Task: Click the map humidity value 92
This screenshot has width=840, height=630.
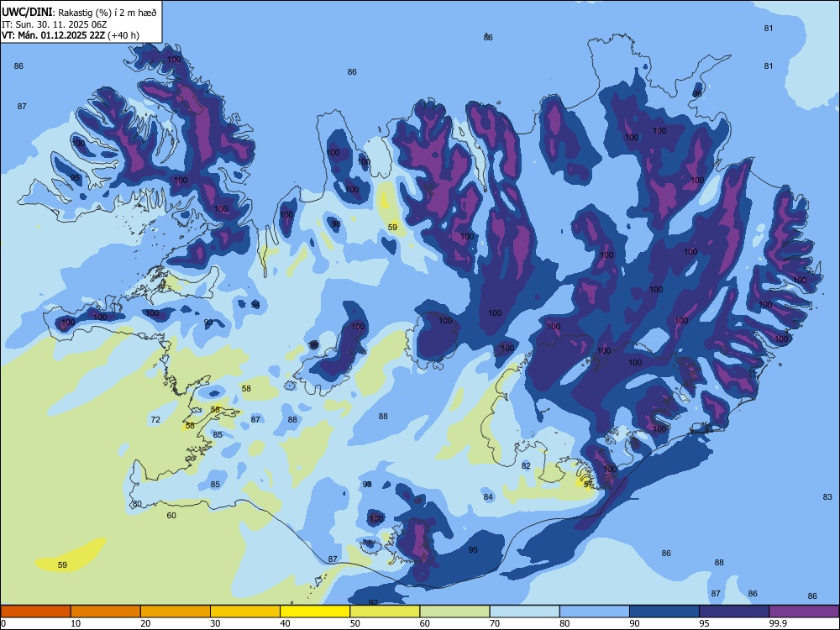Action: click(x=374, y=602)
